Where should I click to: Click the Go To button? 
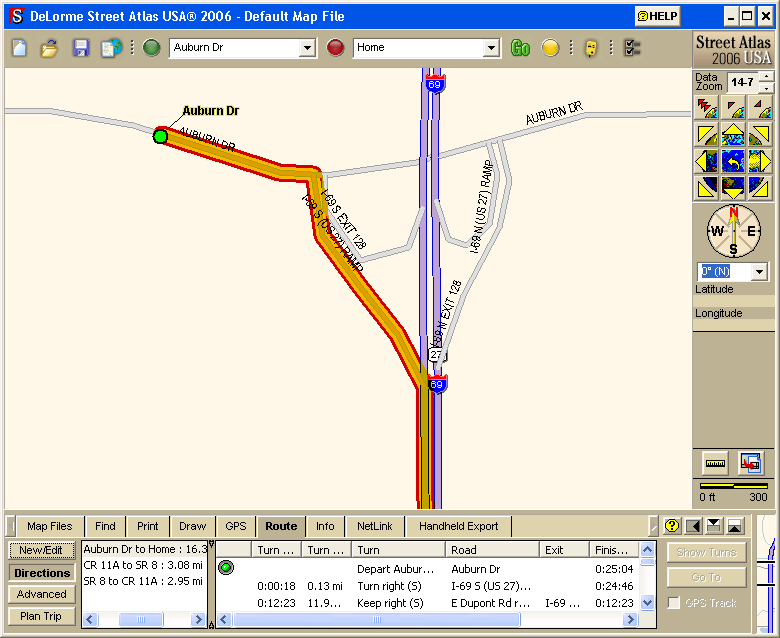click(706, 577)
